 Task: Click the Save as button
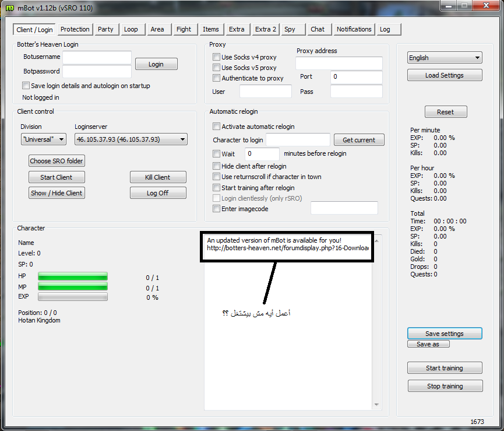click(428, 344)
